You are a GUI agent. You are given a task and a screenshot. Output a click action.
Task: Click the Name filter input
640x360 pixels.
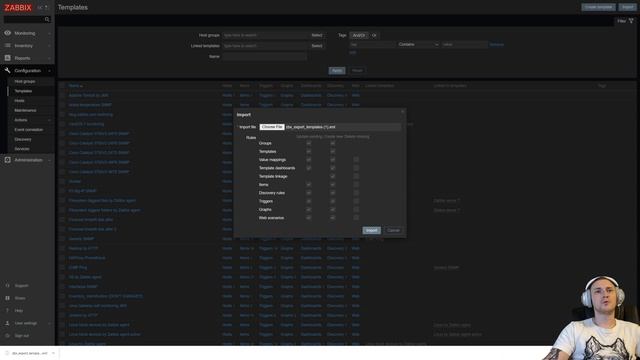click(265, 57)
